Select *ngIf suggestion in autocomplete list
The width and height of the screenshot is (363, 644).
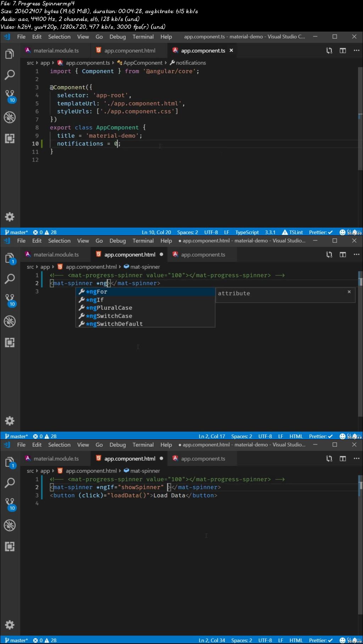click(145, 300)
